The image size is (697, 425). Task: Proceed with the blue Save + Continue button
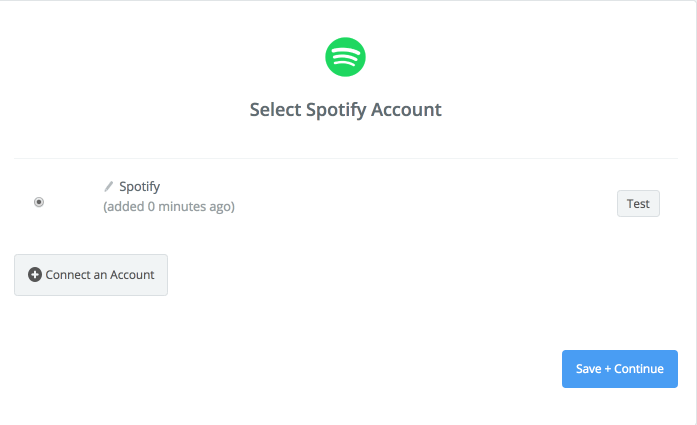click(x=620, y=369)
